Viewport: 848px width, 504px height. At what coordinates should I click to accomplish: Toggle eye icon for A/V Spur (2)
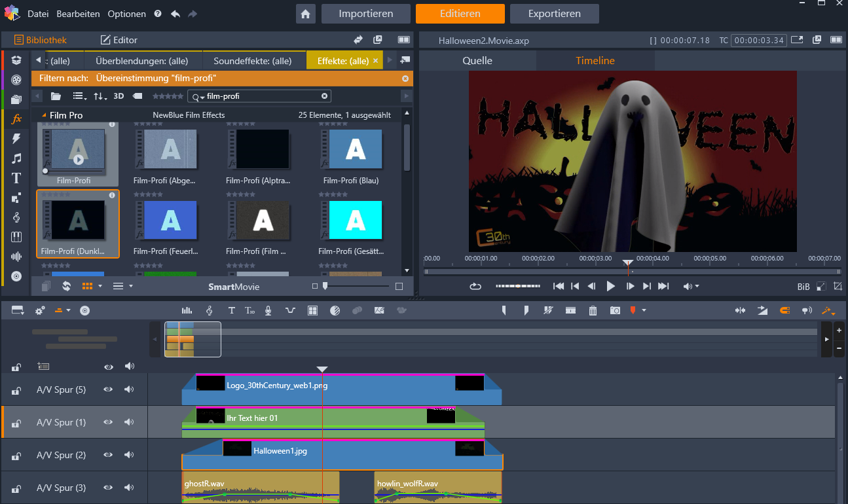(x=108, y=455)
